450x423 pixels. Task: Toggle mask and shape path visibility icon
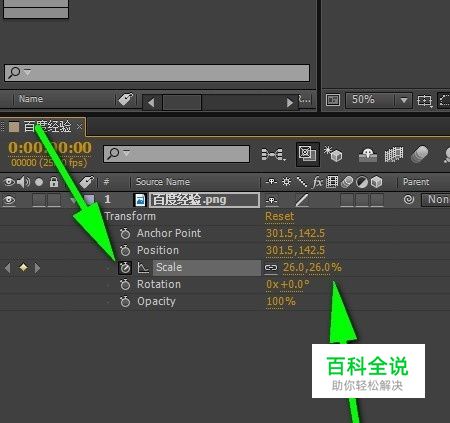pos(444,100)
